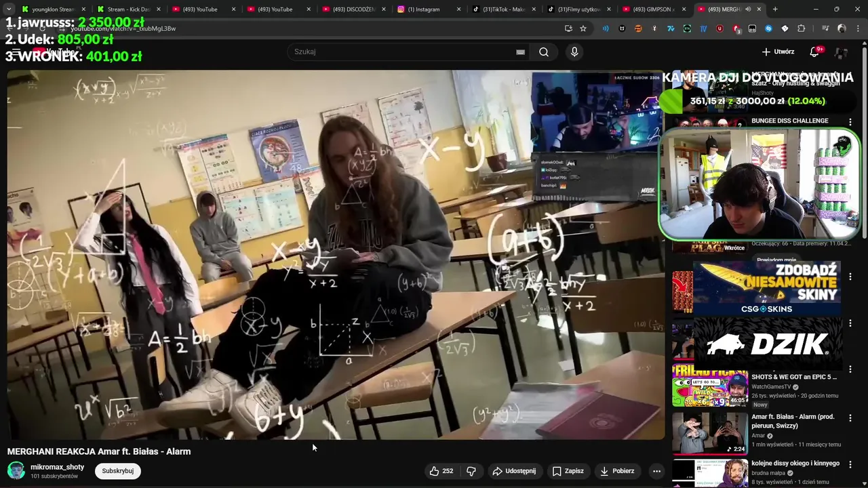Click the WatchGamesTV channel name

(x=771, y=387)
